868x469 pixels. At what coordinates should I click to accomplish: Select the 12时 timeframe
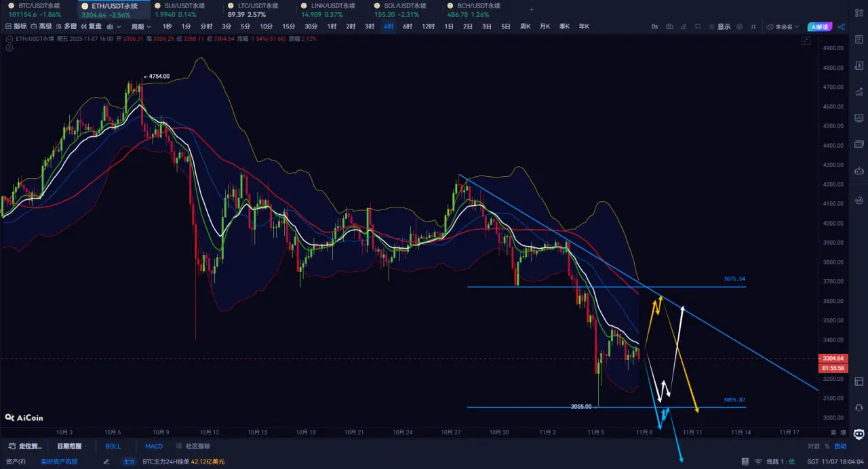428,26
